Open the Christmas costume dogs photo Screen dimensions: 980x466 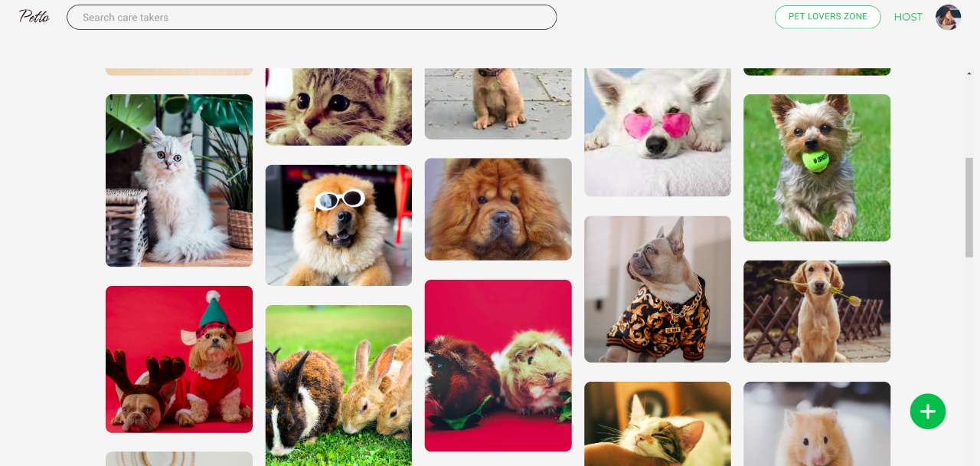179,359
